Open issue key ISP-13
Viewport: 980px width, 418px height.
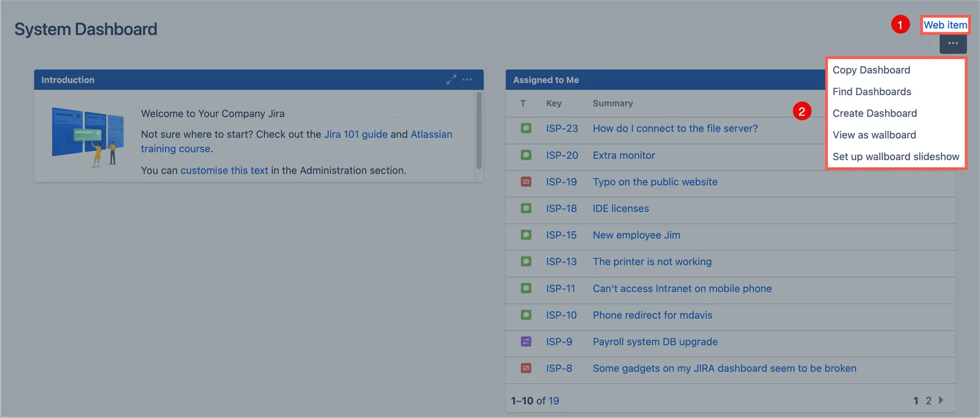point(562,262)
